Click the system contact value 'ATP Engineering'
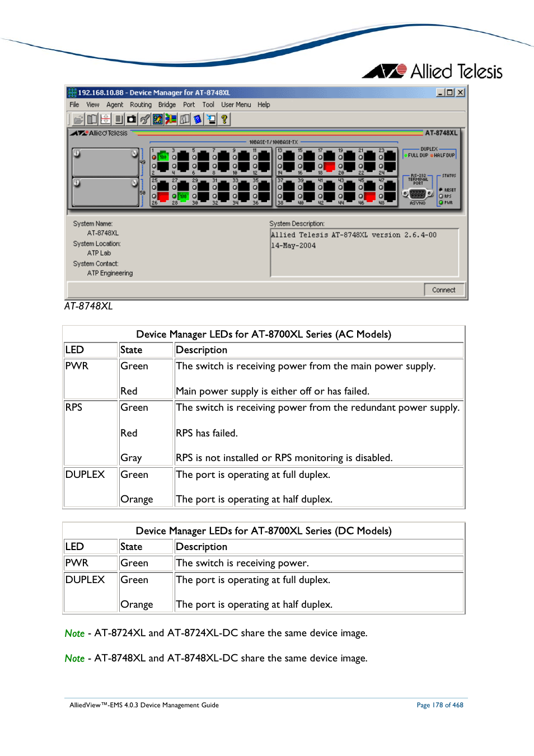Image resolution: width=534 pixels, height=756 pixels. click(110, 274)
